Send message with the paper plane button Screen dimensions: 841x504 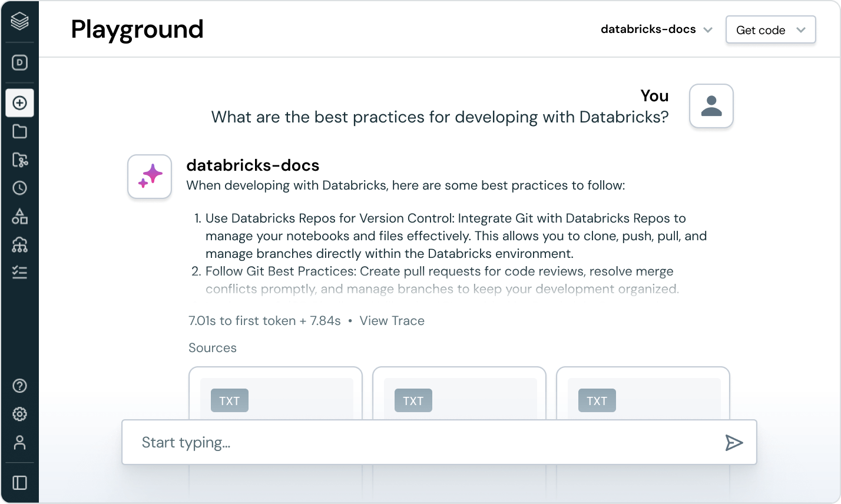point(734,443)
